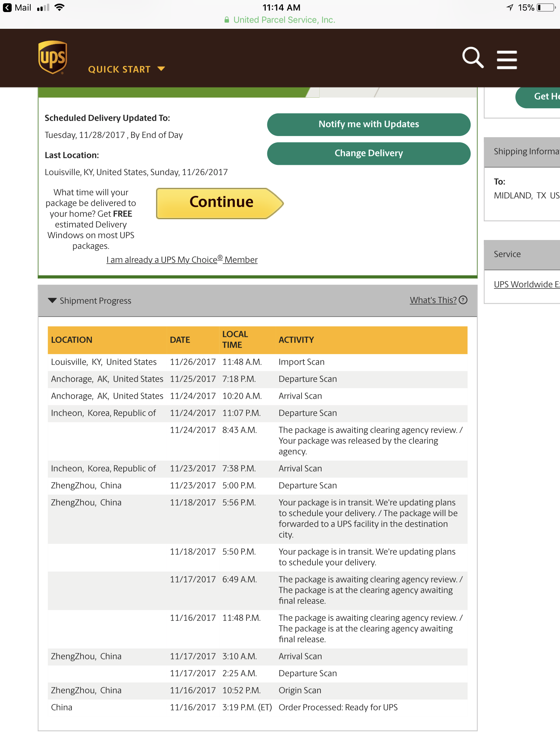Select the 3:10 A.M. Arrival Scan time
The height and width of the screenshot is (747, 560).
[x=240, y=657]
